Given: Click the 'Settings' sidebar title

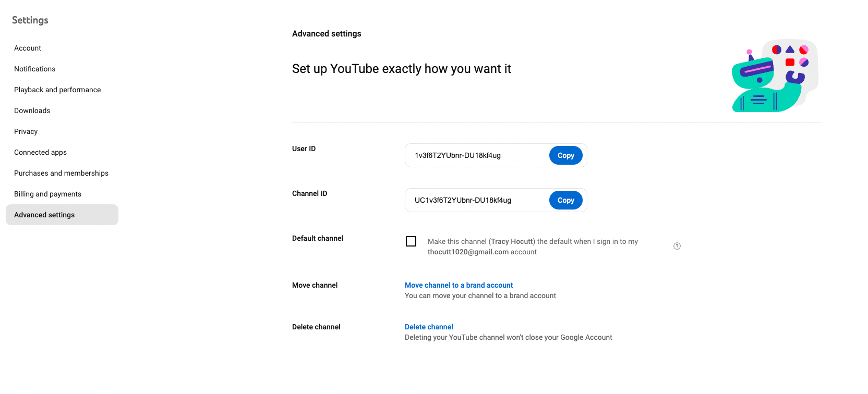Looking at the screenshot, I should [30, 20].
